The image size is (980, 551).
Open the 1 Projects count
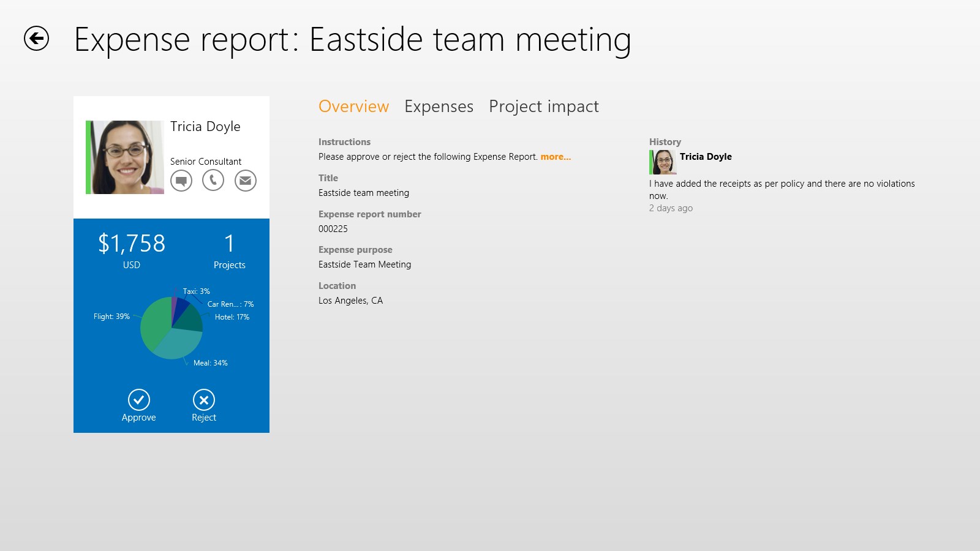229,251
